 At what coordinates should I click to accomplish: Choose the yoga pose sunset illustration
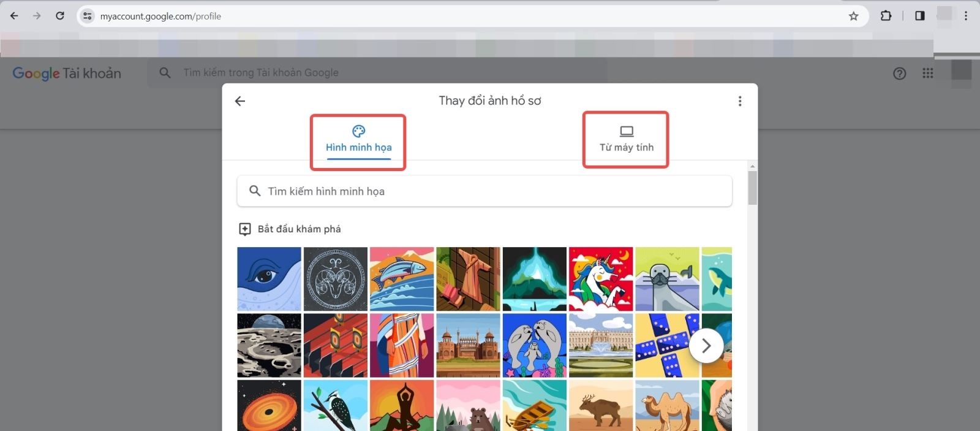pyautogui.click(x=402, y=405)
